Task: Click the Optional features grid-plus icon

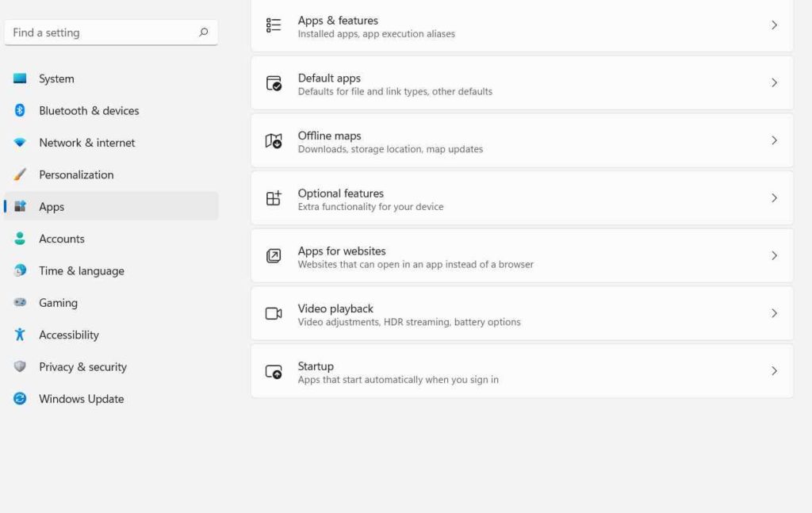Action: 274,197
